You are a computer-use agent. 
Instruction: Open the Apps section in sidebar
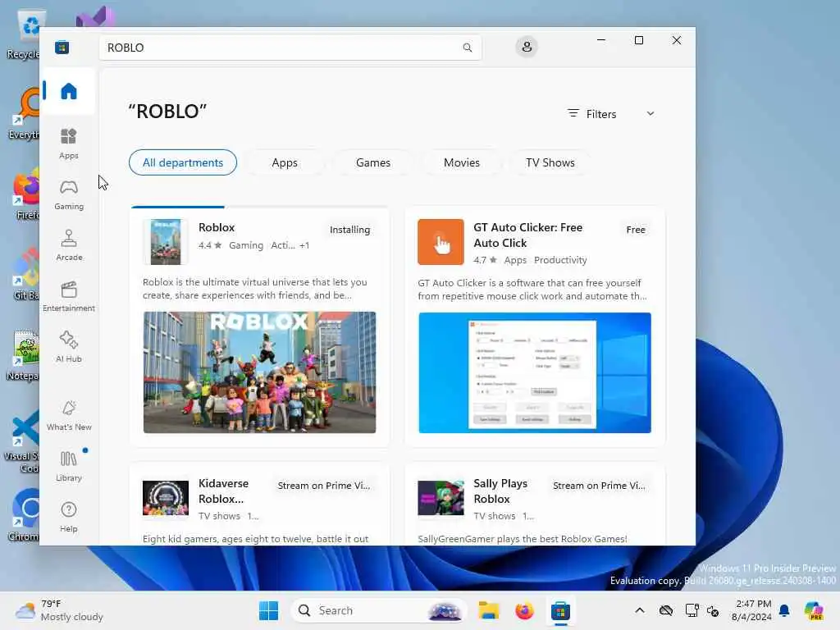pyautogui.click(x=69, y=144)
